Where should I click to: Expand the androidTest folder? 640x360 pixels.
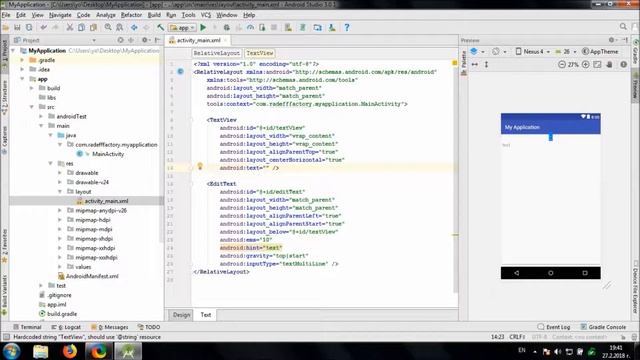click(x=41, y=116)
